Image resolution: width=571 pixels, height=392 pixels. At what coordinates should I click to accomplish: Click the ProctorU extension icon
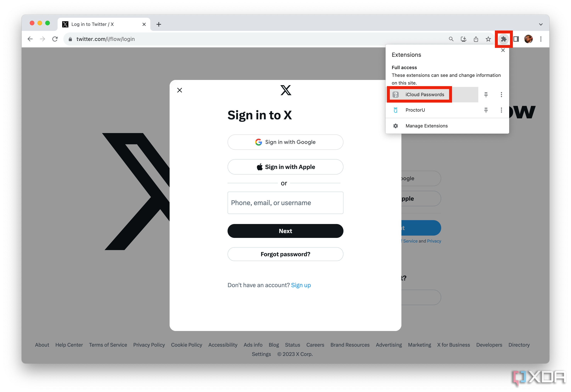(394, 110)
